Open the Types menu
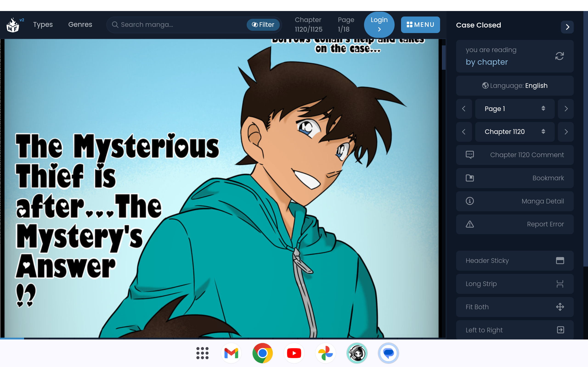 43,25
